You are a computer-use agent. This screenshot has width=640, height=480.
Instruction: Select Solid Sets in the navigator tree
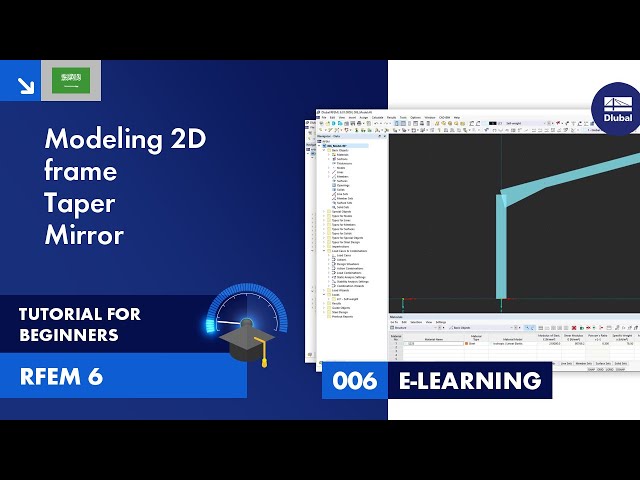click(x=343, y=207)
